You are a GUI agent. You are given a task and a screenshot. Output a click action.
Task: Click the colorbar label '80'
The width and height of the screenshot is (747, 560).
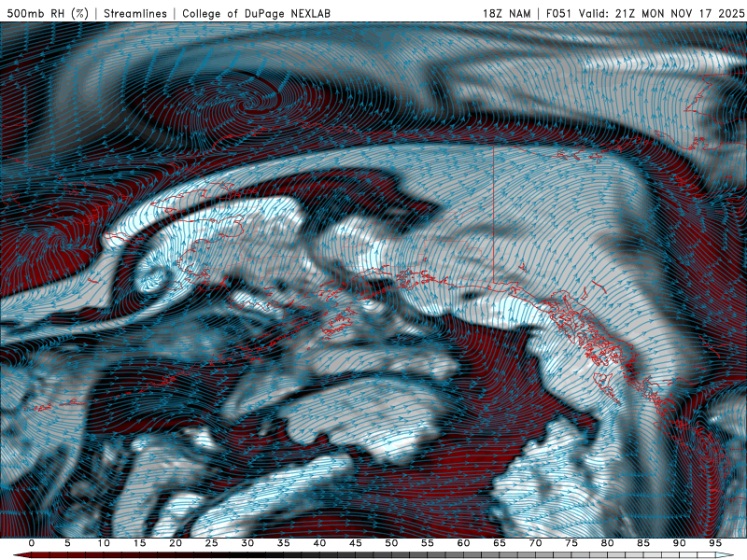pos(608,543)
